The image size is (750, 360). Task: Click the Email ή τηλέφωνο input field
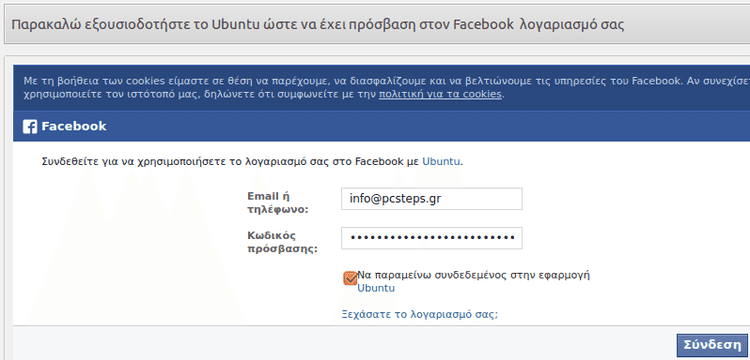point(431,199)
